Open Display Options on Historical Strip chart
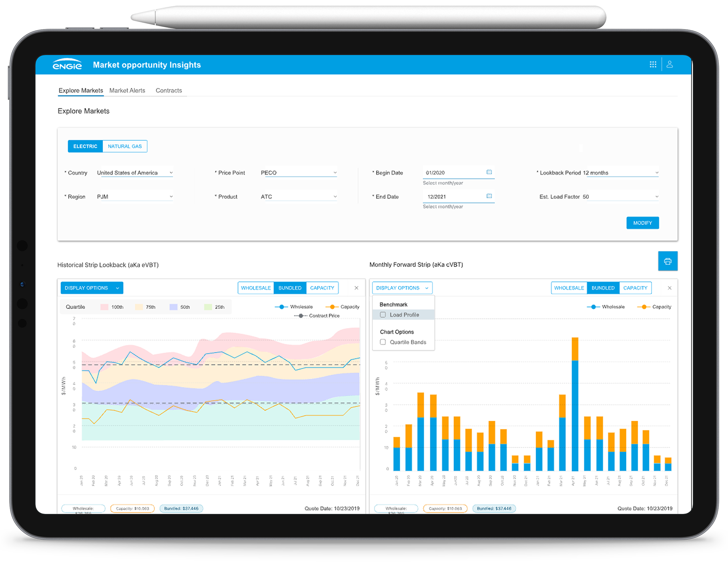728x569 pixels. tap(92, 288)
